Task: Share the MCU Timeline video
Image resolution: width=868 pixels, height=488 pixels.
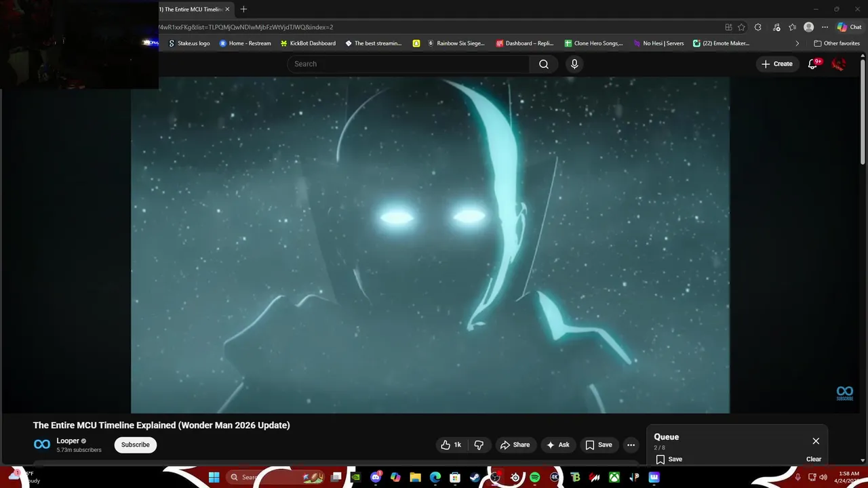Action: pyautogui.click(x=515, y=445)
